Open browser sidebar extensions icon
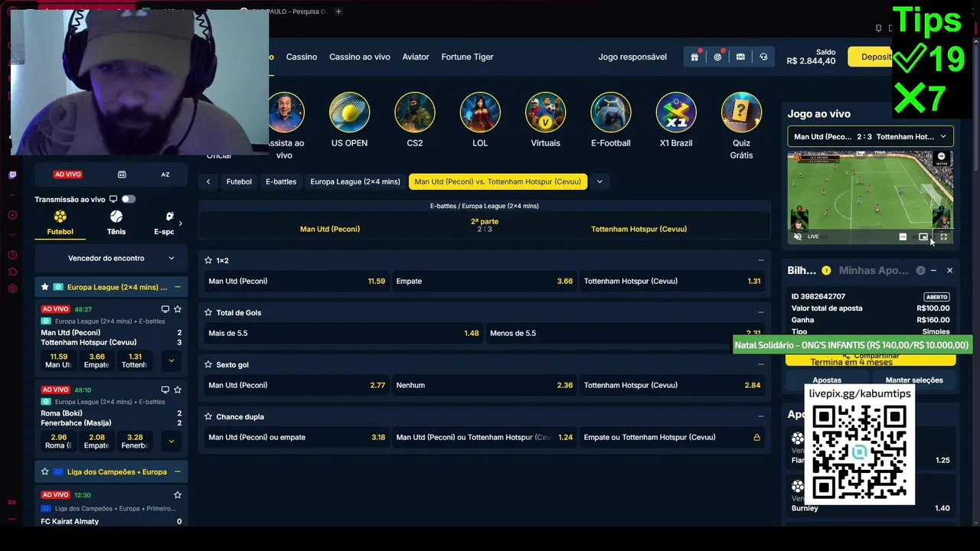 [12, 272]
